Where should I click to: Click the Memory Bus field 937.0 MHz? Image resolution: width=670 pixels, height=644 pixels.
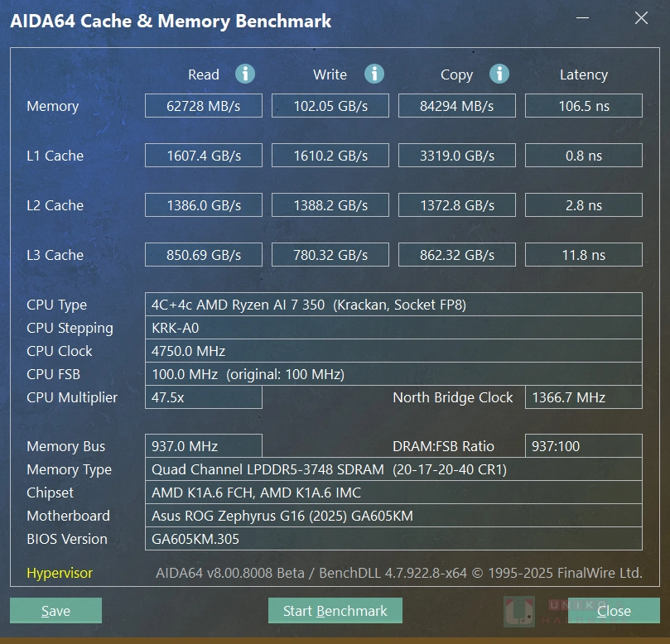click(x=204, y=446)
